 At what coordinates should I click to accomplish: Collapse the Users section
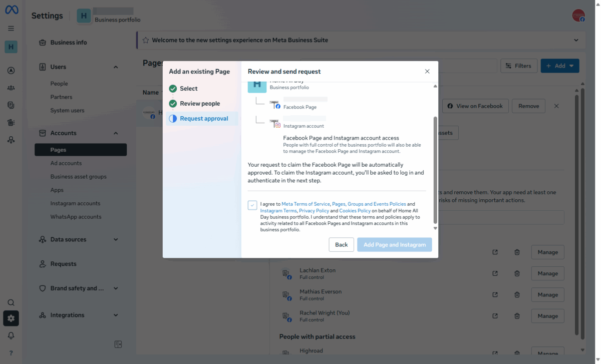116,67
